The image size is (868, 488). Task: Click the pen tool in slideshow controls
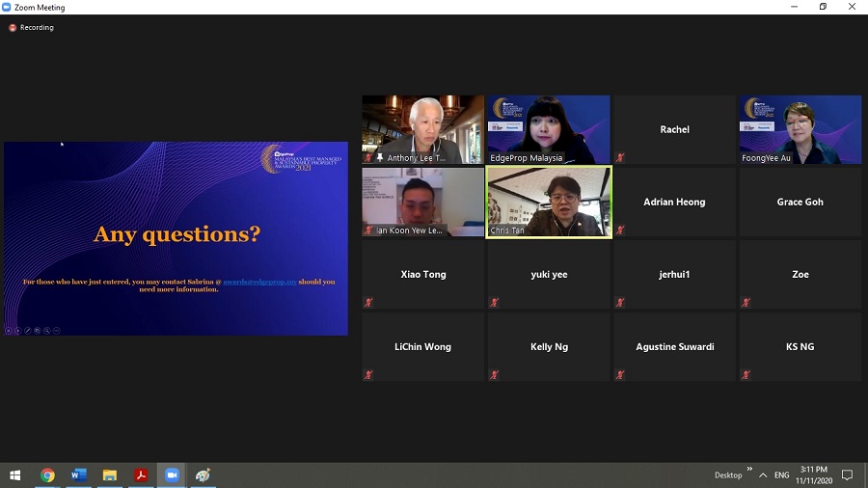pyautogui.click(x=27, y=331)
